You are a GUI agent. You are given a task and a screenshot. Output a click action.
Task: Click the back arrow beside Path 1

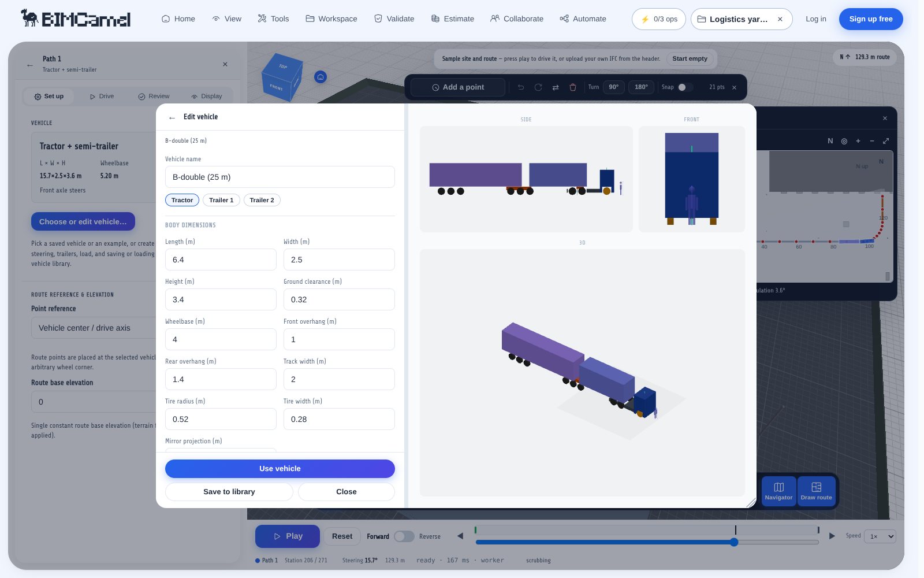pyautogui.click(x=30, y=65)
